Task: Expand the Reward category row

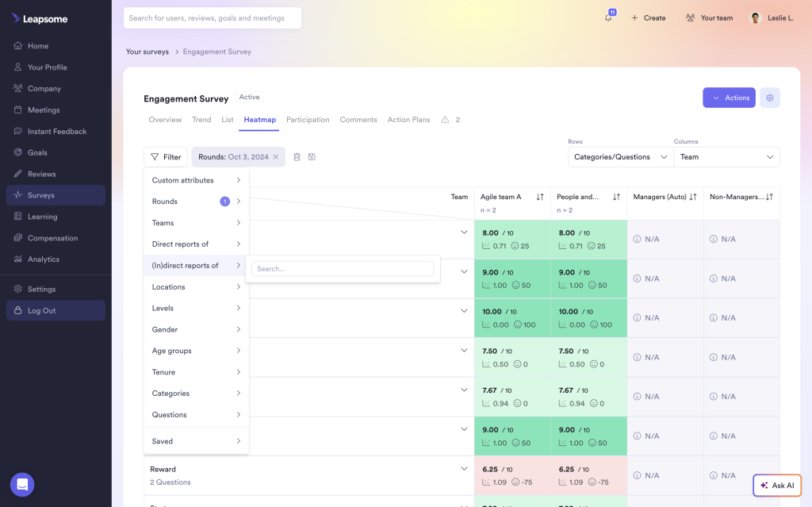Action: 464,467
